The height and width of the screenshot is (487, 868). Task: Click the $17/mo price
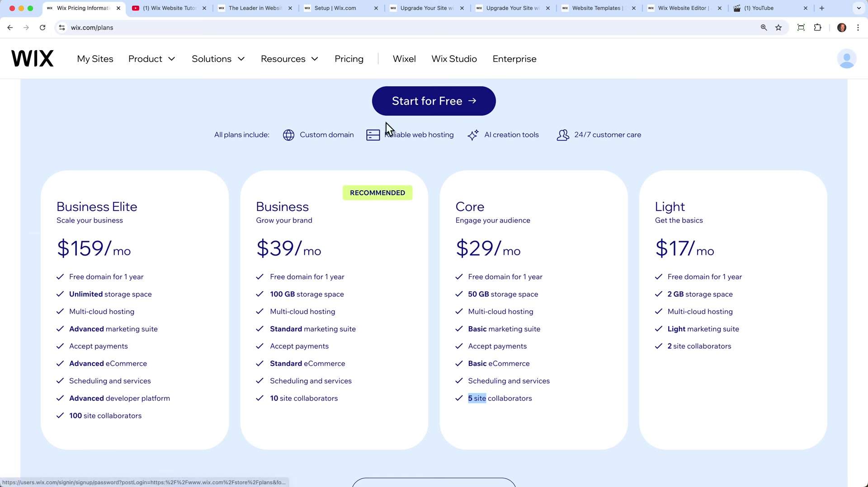[684, 248]
